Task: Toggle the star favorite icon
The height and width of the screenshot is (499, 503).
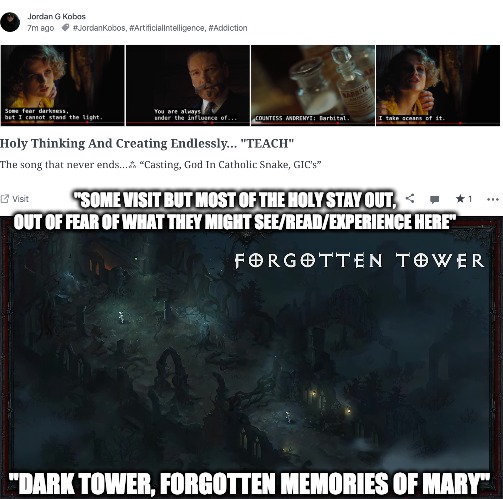Action: 460,199
